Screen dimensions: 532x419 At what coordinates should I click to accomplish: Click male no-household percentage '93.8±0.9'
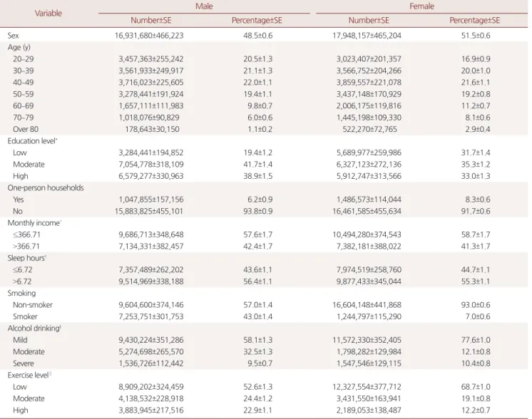[258, 211]
